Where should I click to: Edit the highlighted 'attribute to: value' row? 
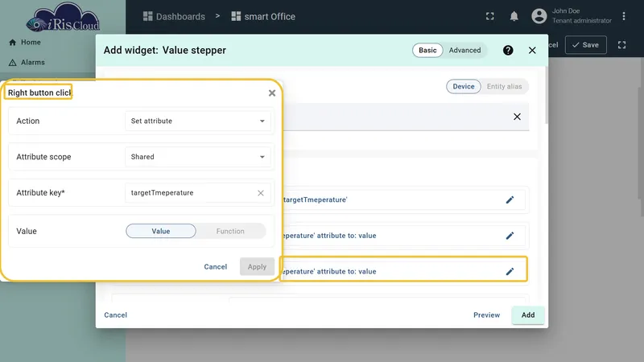(x=510, y=271)
